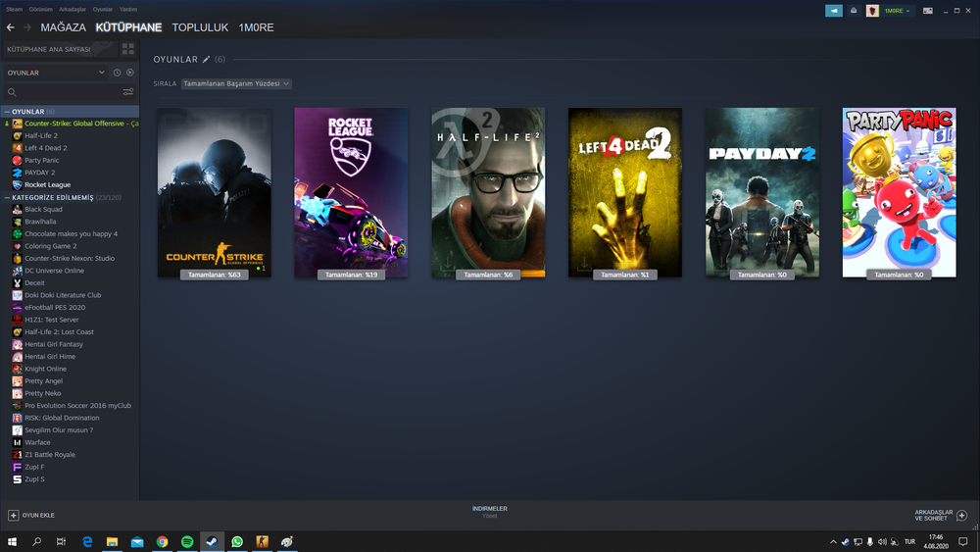This screenshot has height=552, width=980.
Task: Click KÜTÜPHANE ANA SAYFASI button
Action: [60, 49]
